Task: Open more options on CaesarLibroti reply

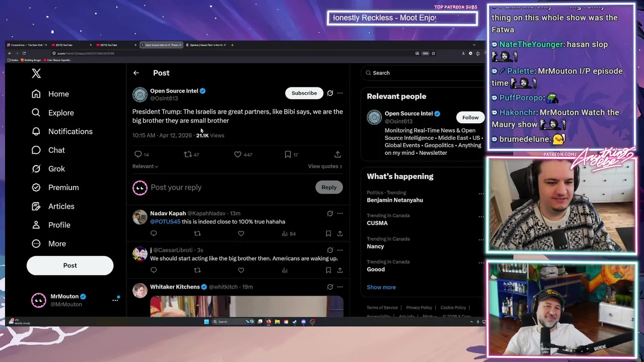Action: click(340, 250)
